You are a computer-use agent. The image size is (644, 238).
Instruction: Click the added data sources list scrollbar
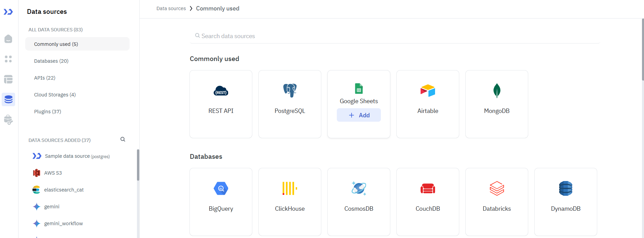pyautogui.click(x=138, y=165)
